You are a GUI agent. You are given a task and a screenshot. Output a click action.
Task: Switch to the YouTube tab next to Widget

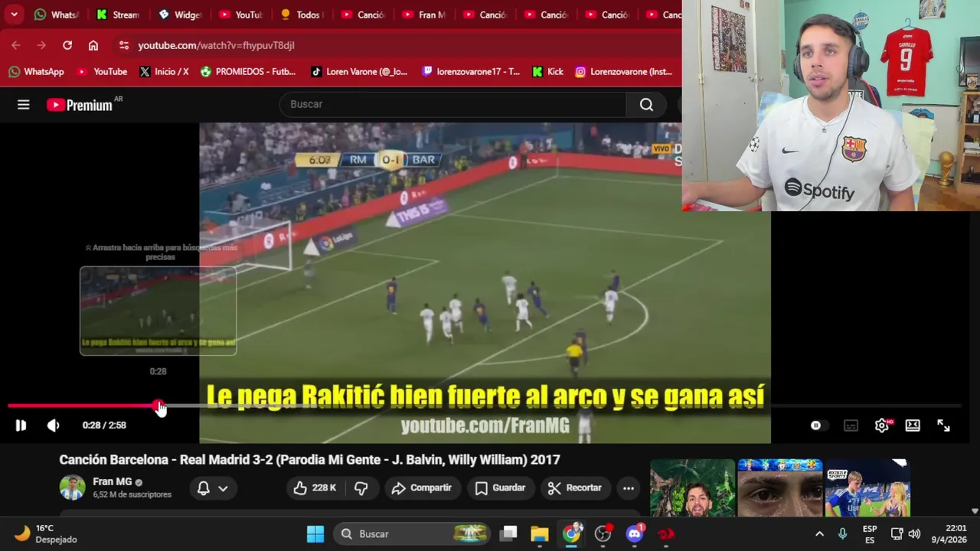point(240,15)
